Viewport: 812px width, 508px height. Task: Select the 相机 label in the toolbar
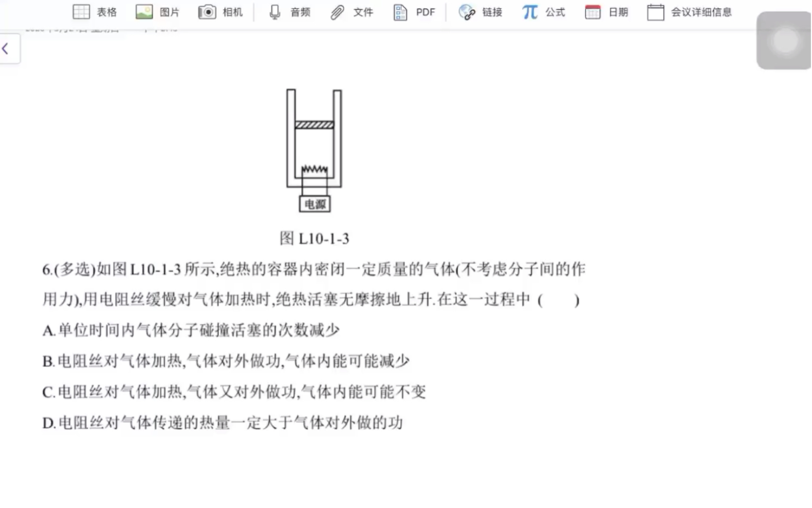(x=232, y=12)
